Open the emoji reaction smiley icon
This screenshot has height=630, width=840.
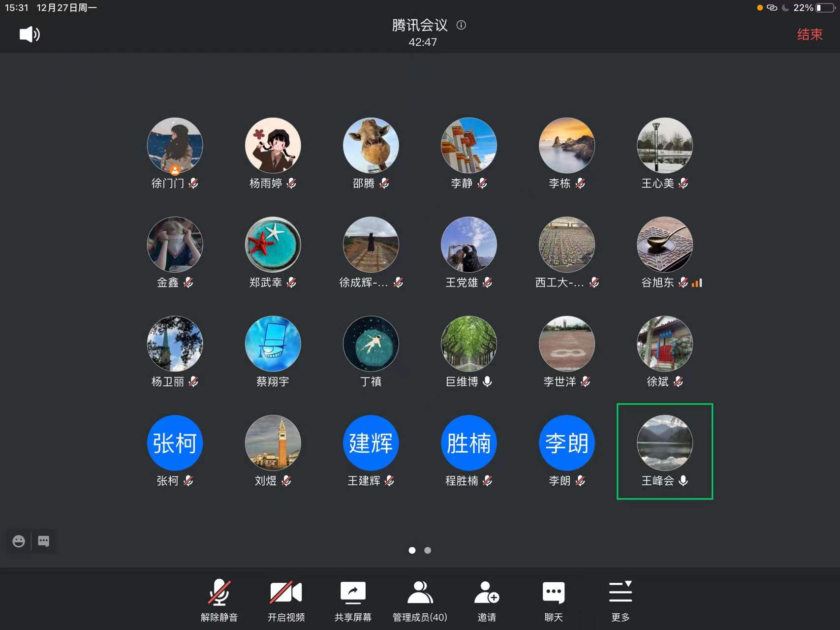pos(19,541)
